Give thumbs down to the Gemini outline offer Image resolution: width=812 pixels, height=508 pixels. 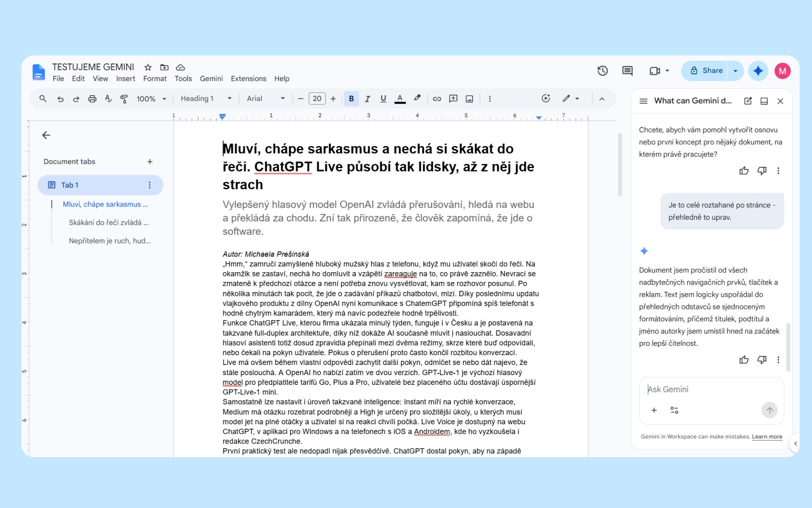(x=762, y=171)
